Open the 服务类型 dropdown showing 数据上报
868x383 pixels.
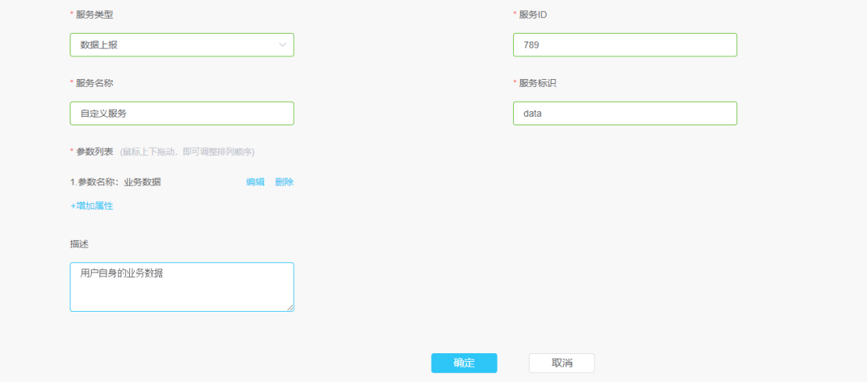pyautogui.click(x=182, y=45)
